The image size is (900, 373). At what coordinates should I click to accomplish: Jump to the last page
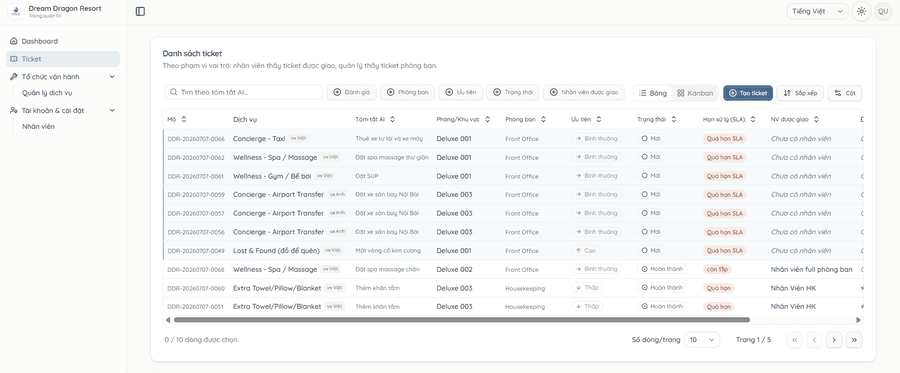(x=854, y=340)
